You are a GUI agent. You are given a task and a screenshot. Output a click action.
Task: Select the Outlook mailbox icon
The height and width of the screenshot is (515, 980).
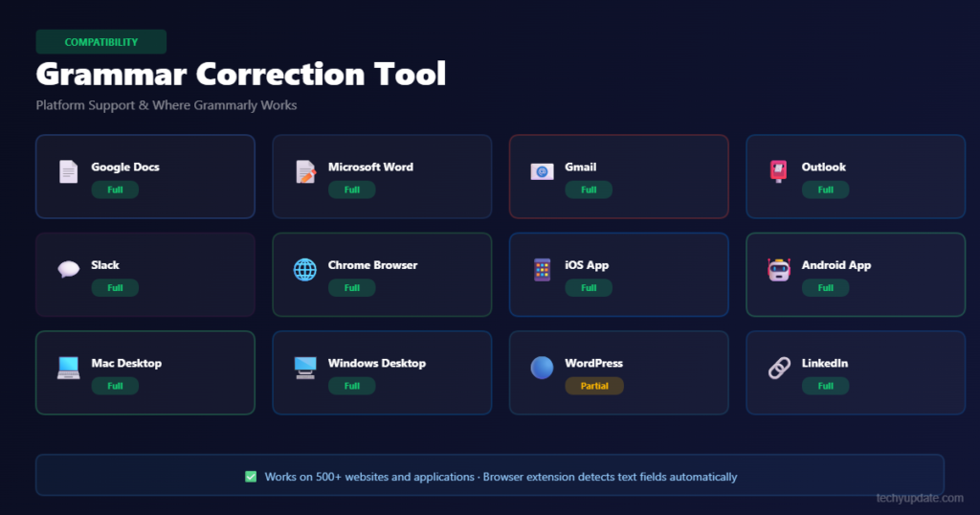click(x=778, y=171)
